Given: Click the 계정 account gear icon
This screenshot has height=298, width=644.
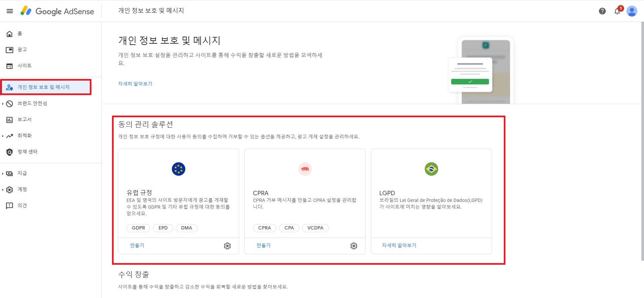Looking at the screenshot, I should tap(10, 189).
